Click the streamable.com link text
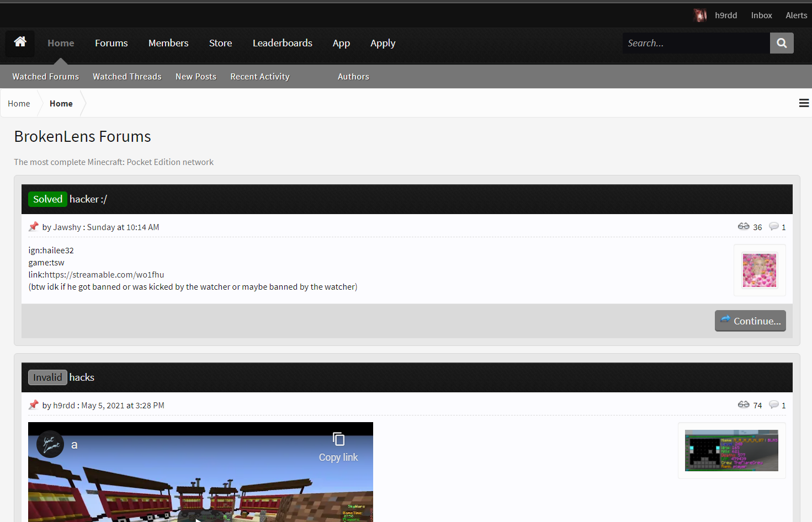 pyautogui.click(x=104, y=275)
